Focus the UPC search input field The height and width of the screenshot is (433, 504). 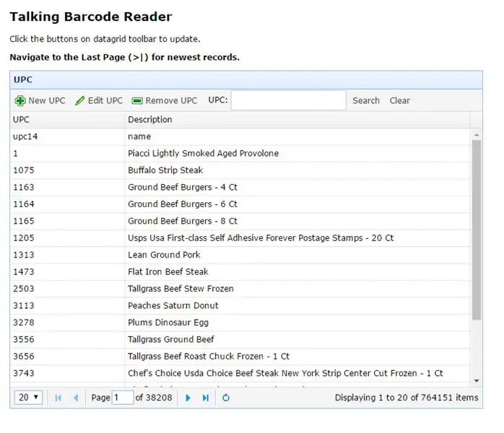coord(288,100)
